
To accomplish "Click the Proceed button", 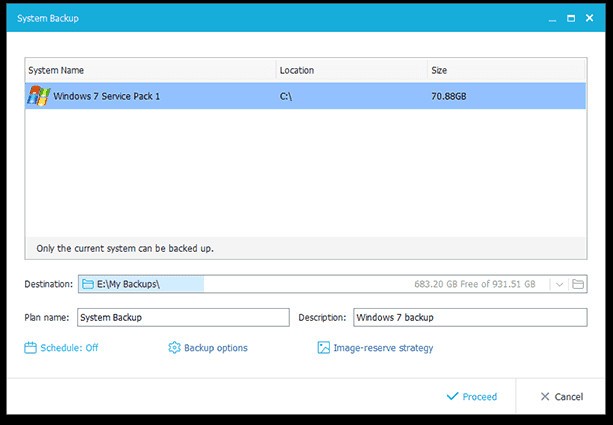I will point(472,396).
